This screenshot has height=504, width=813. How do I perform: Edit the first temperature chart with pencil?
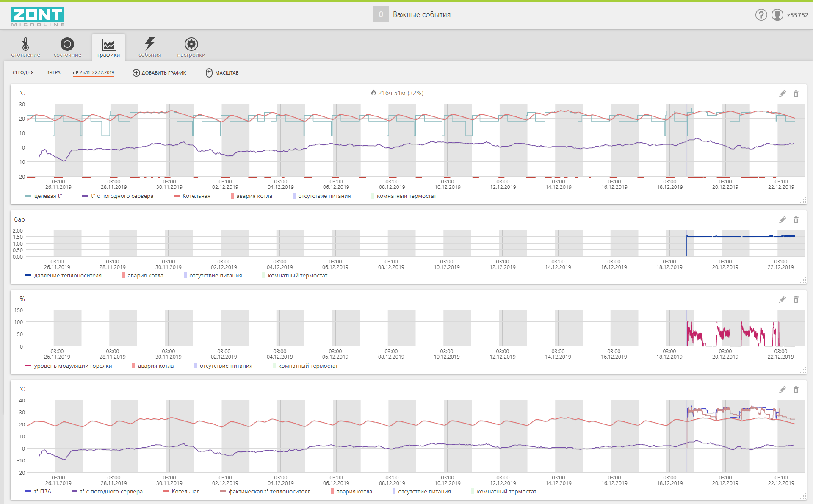[x=782, y=94]
